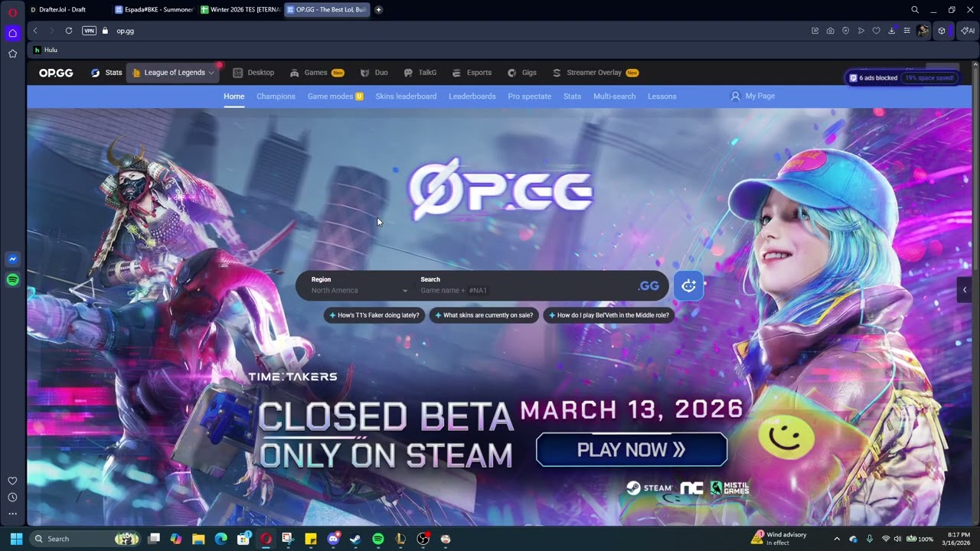This screenshot has height=551, width=980.
Task: Go back to the previous page
Action: point(35,31)
